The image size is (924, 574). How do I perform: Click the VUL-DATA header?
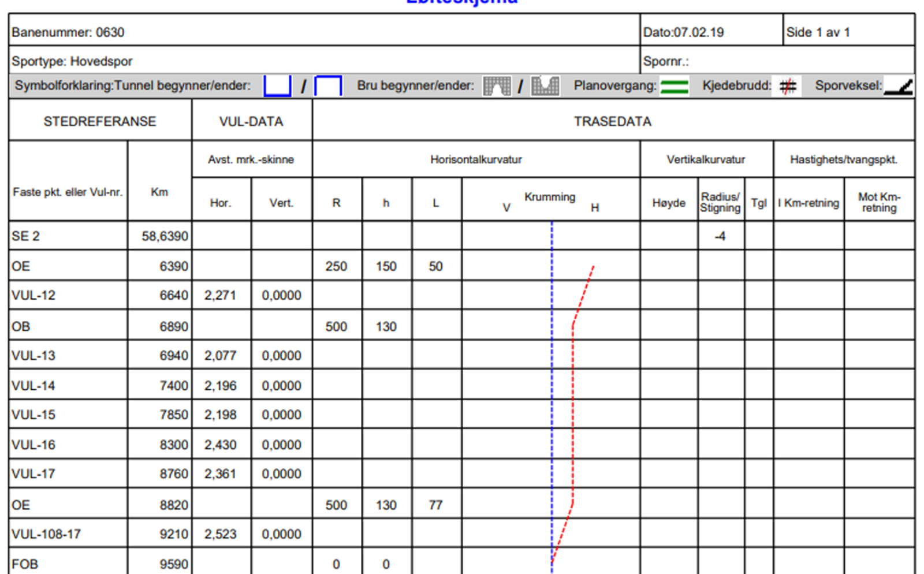[251, 121]
